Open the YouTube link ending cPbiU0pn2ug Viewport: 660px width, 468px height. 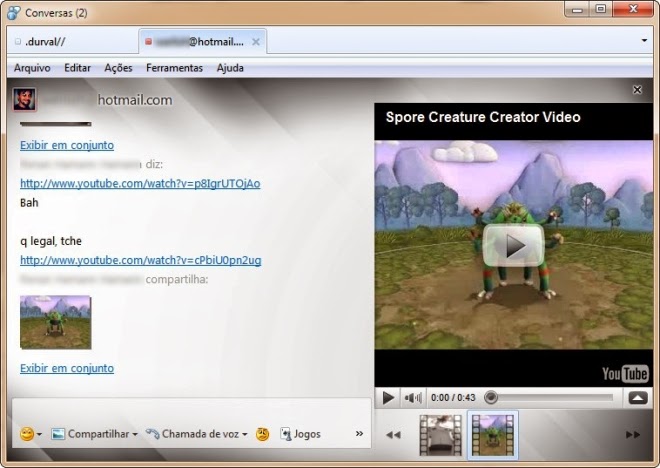[x=141, y=260]
